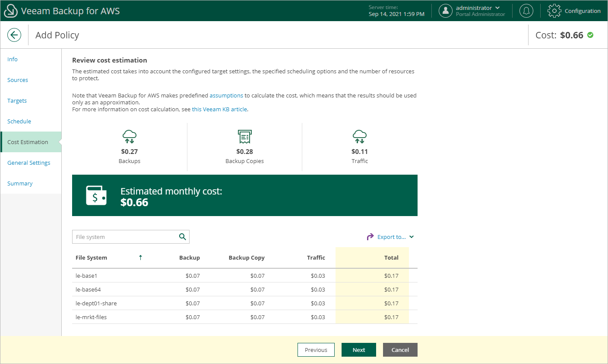
Task: Select the le-mrkt-files row
Action: tap(245, 317)
